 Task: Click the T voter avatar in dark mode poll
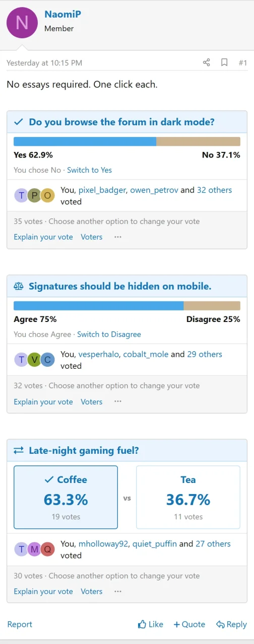coord(21,196)
